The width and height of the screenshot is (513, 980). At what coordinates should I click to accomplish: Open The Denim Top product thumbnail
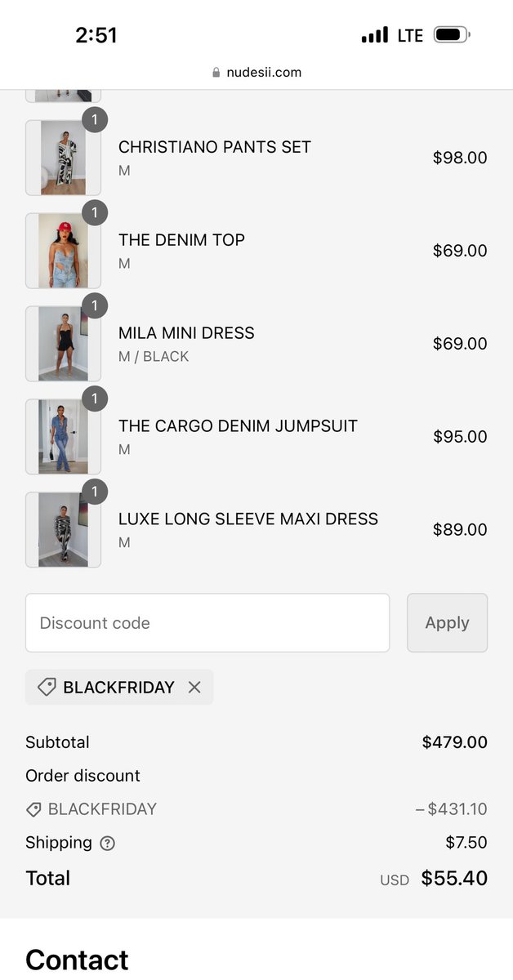pos(63,251)
